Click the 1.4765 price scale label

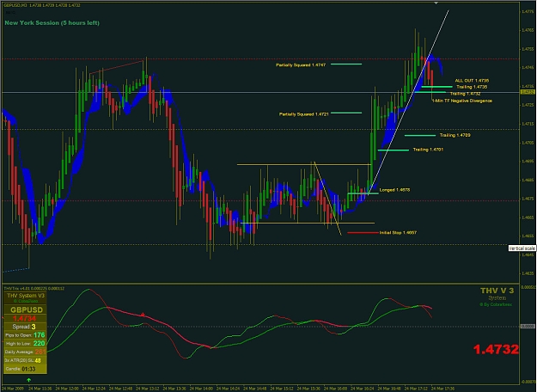(x=528, y=30)
